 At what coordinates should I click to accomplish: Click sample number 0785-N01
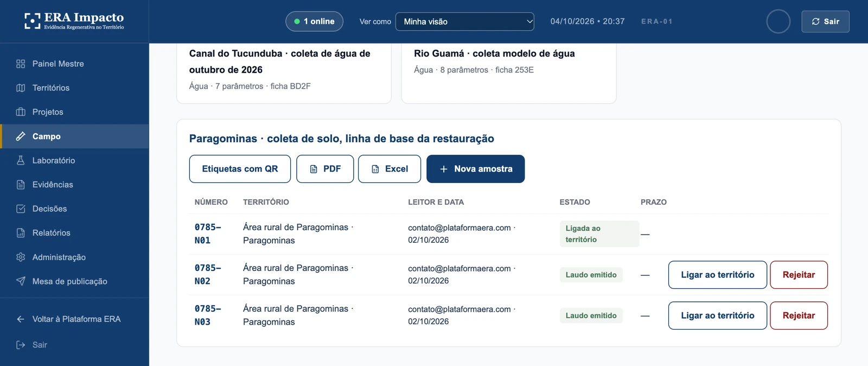pos(208,234)
